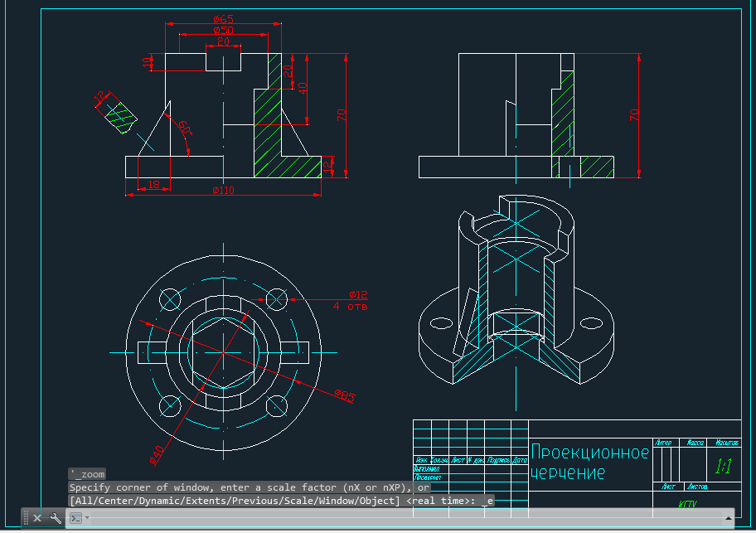Screen dimensions: 756x533
Task: Select the small hatched rib section detail
Action: [120, 118]
